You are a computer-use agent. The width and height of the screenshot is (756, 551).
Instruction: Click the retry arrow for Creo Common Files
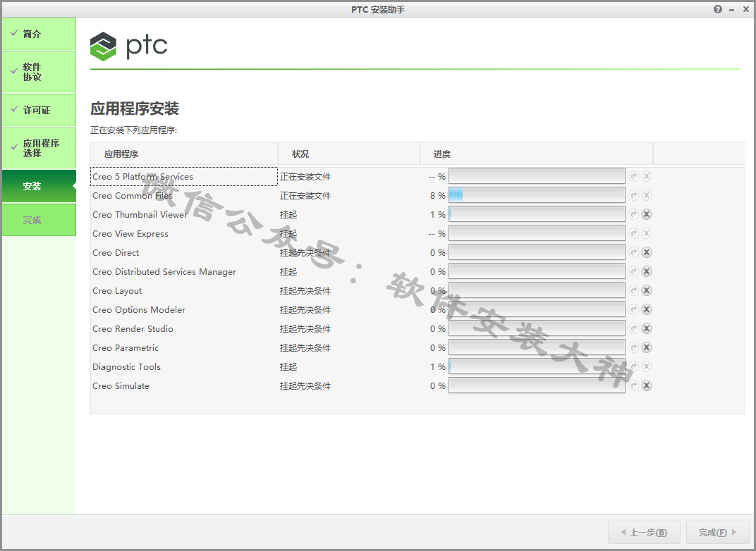click(x=634, y=195)
